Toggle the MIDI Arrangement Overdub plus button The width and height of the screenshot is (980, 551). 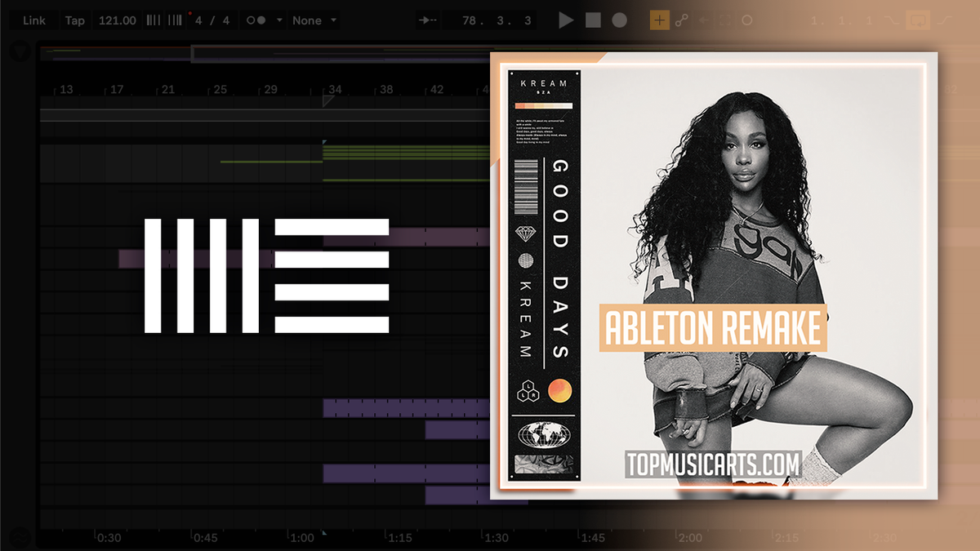[659, 20]
